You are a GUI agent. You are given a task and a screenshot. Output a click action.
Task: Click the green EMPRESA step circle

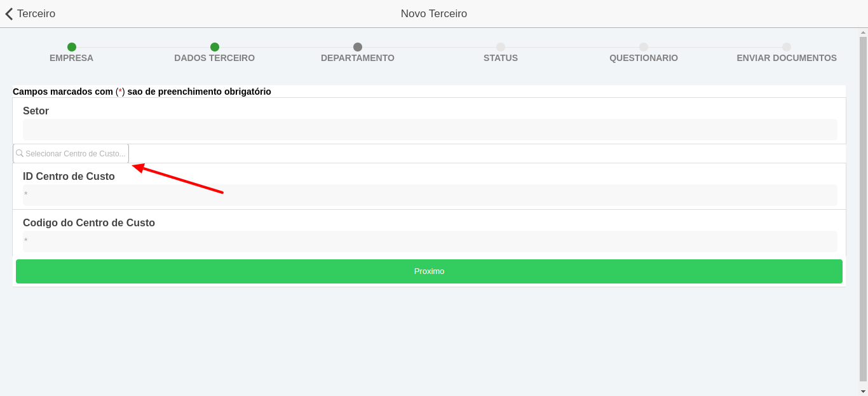[72, 47]
